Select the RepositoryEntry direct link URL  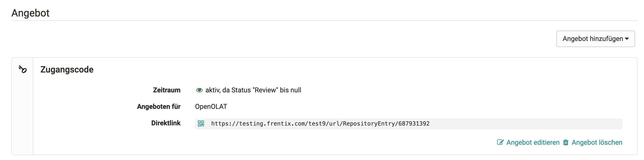click(320, 123)
